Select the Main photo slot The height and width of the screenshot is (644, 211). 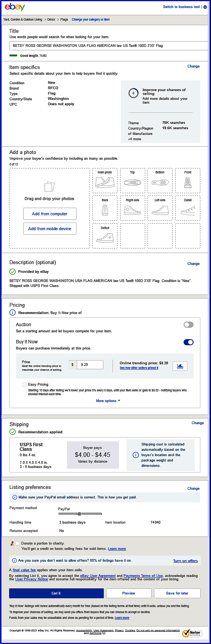point(105,181)
